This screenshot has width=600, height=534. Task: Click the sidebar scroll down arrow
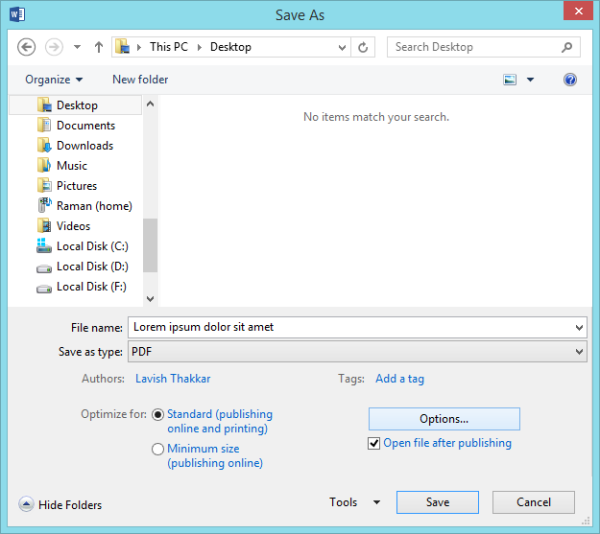pos(150,299)
